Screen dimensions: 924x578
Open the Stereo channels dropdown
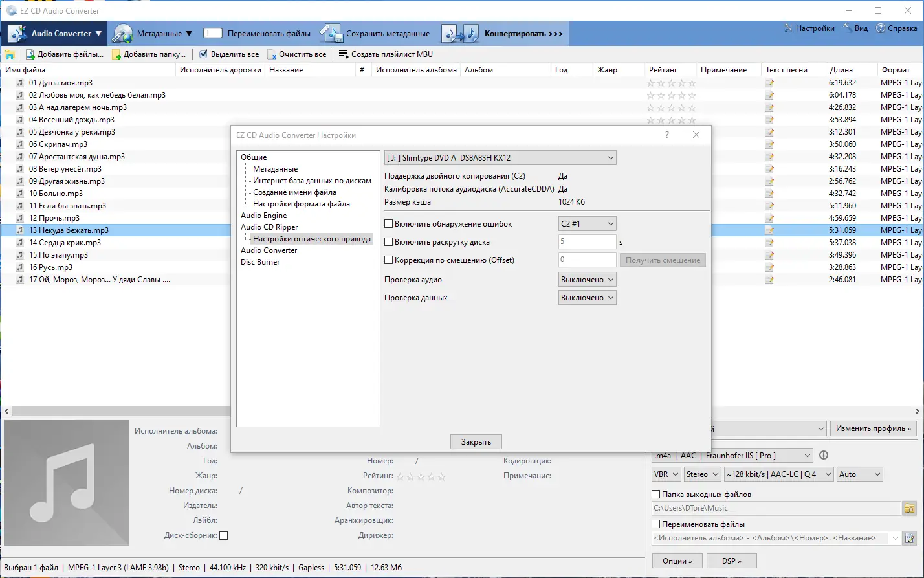point(703,474)
